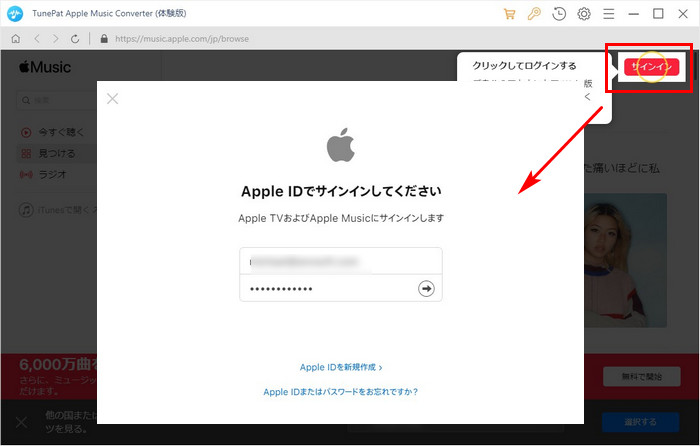Screen dimensions: 700x446
Task: Click the red サインイン button
Action: (x=651, y=67)
